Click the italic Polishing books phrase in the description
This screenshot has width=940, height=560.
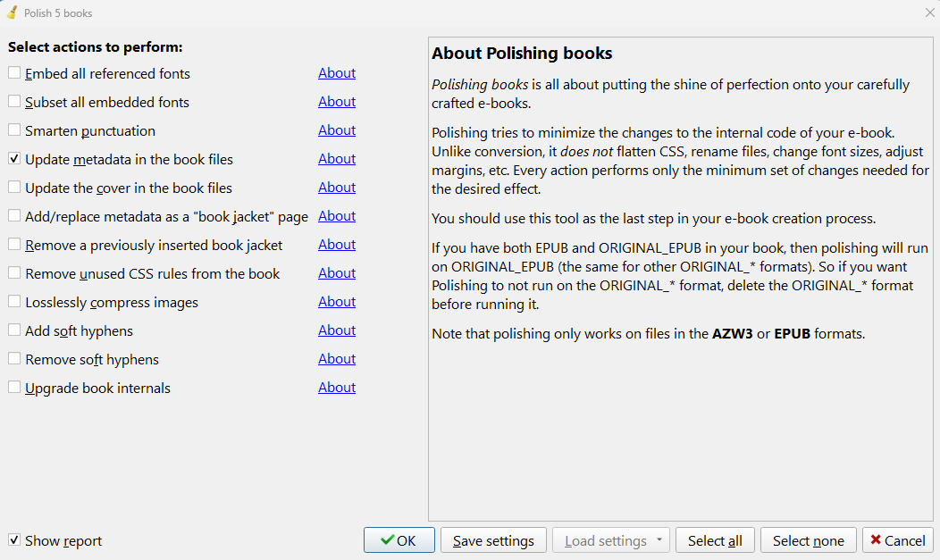tap(480, 85)
